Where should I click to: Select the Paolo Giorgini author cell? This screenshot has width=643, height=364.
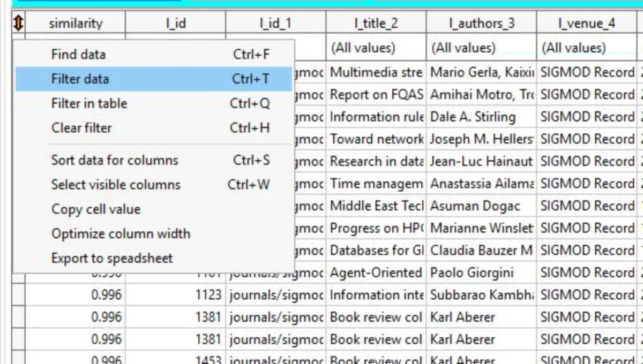(482, 273)
